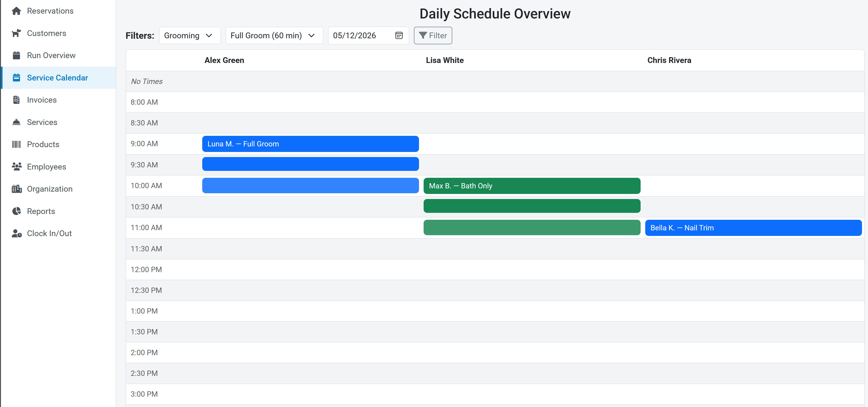Click the Reservations house icon
The height and width of the screenshot is (407, 868).
click(x=16, y=11)
